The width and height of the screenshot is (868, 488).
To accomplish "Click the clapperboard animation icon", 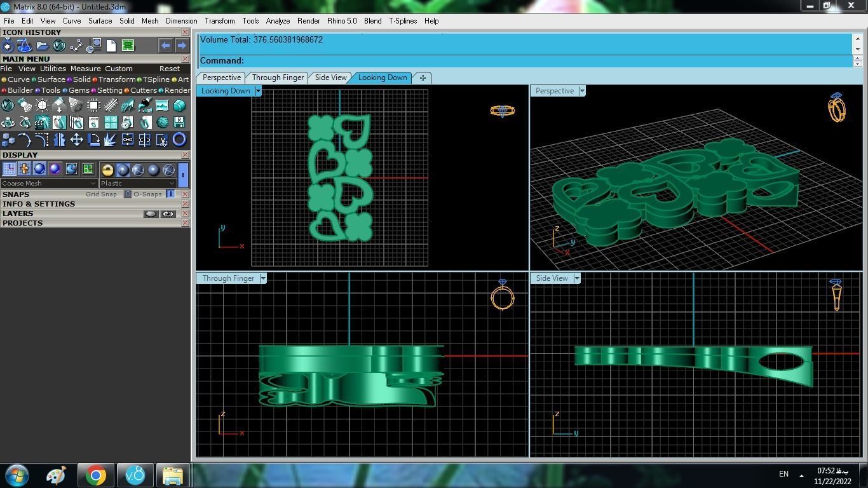I will pos(42,122).
